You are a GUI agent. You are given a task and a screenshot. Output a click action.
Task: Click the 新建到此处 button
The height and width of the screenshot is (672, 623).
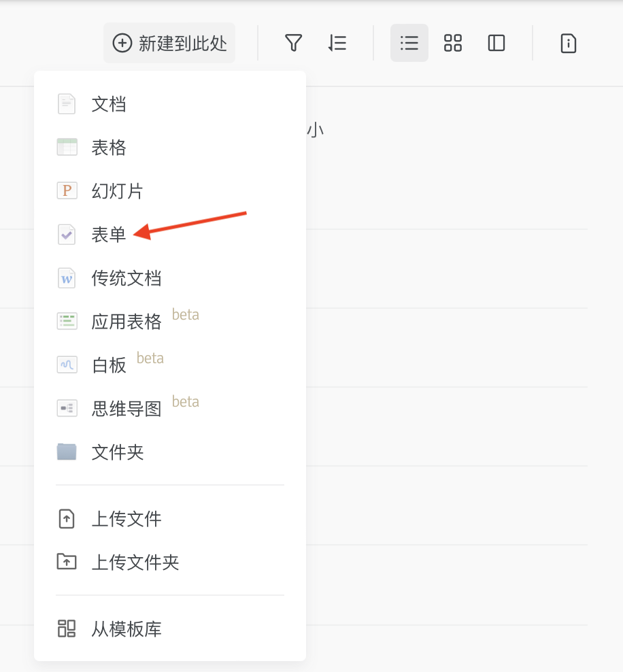169,43
